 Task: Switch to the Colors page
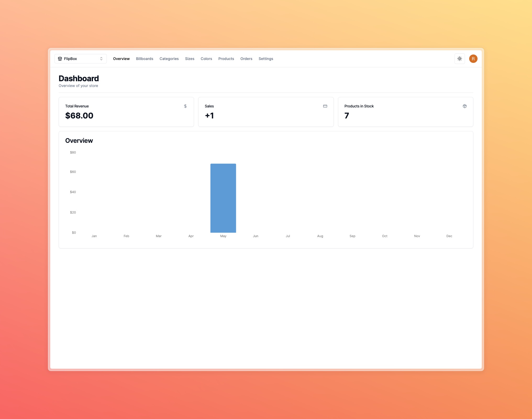[x=206, y=59]
